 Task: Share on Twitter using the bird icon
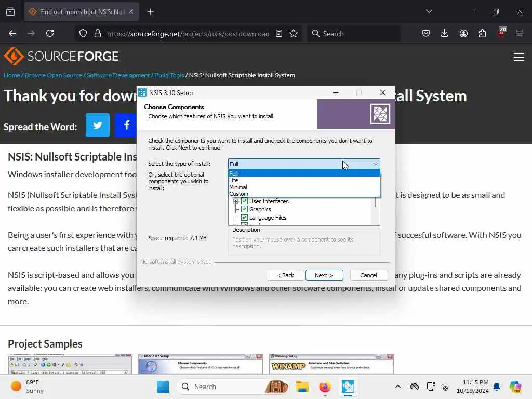[97, 125]
